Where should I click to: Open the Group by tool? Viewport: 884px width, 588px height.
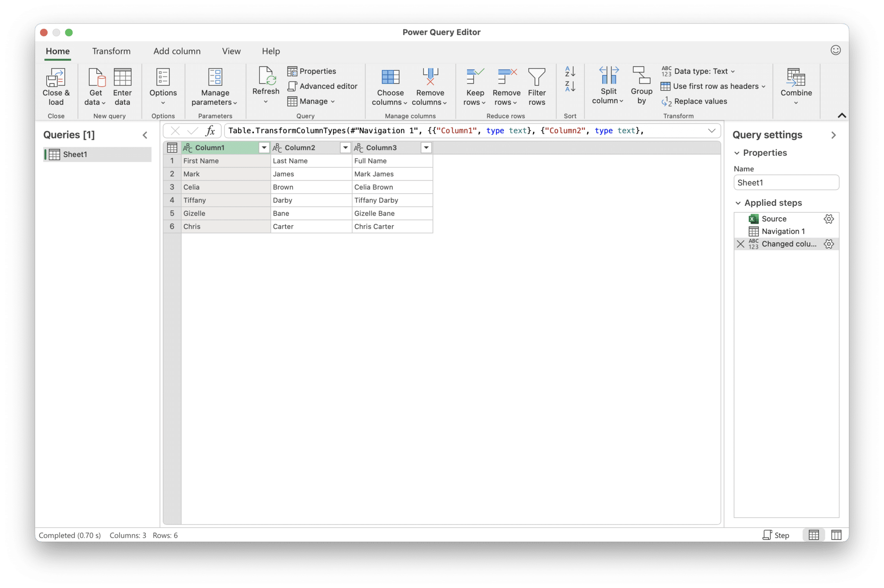pyautogui.click(x=641, y=86)
